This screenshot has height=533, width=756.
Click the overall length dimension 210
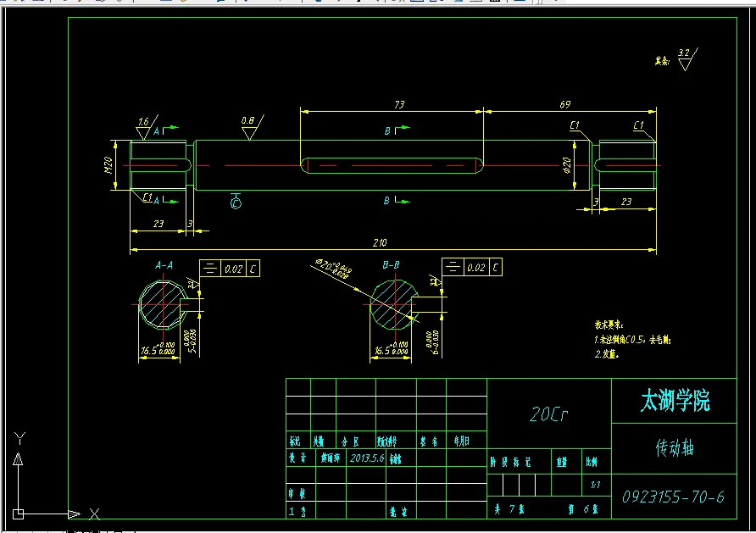coord(380,242)
